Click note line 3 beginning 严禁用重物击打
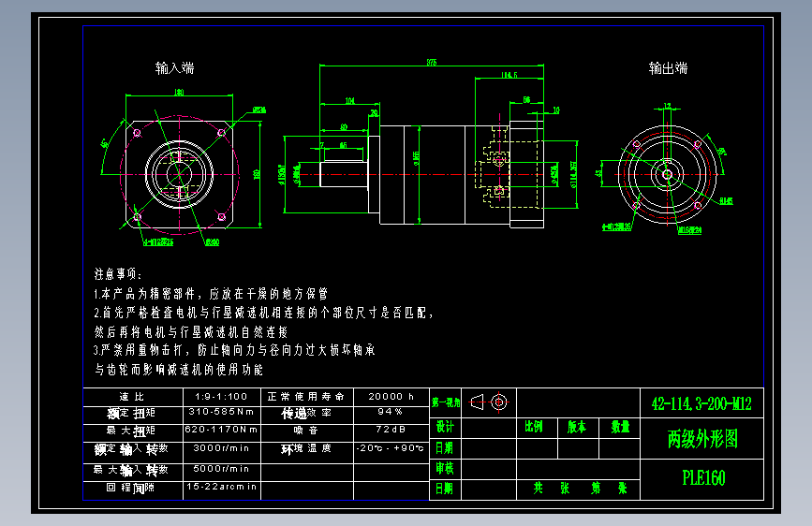Viewport: 812px width, 526px height. click(x=233, y=350)
